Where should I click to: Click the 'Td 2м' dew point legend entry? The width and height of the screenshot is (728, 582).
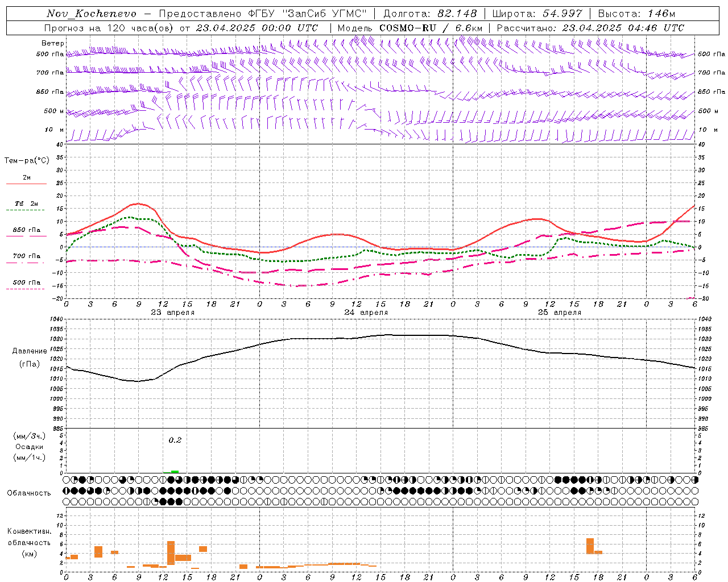(26, 203)
